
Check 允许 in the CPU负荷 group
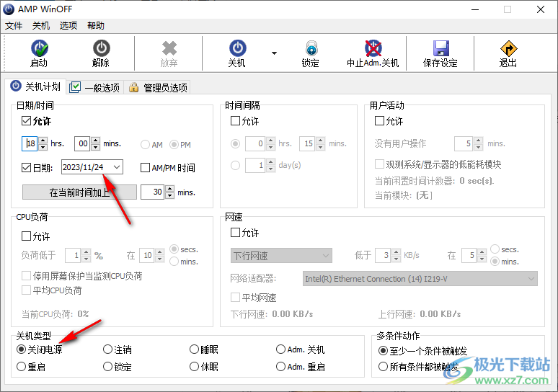click(27, 236)
